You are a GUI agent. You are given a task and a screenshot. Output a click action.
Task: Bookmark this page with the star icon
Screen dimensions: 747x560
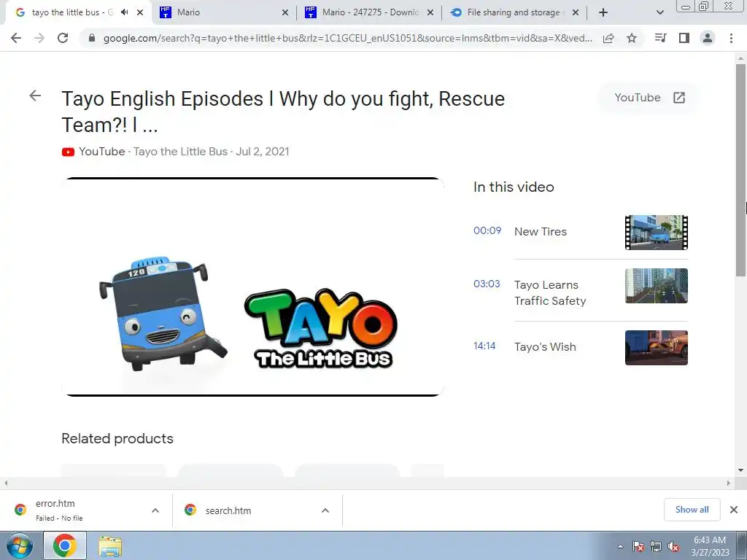632,38
